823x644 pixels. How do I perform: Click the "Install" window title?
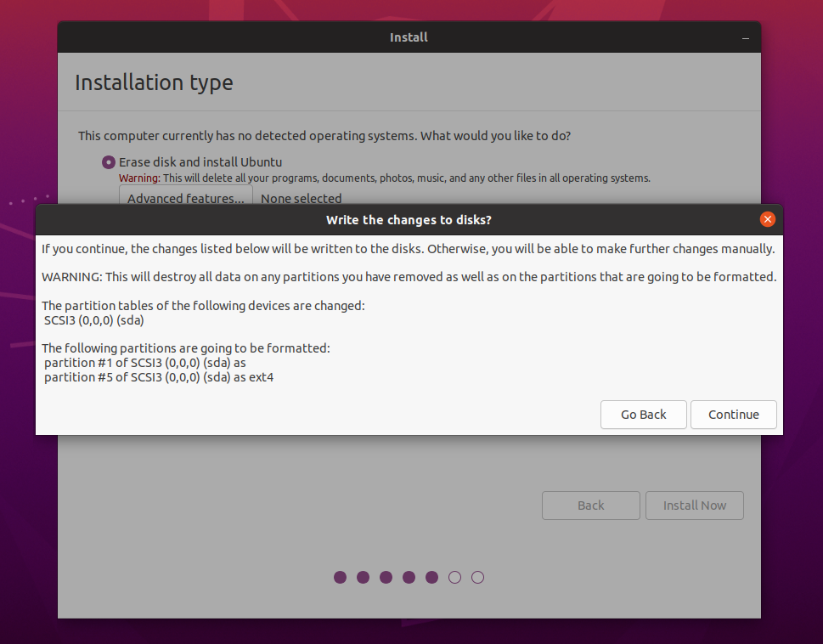(409, 37)
